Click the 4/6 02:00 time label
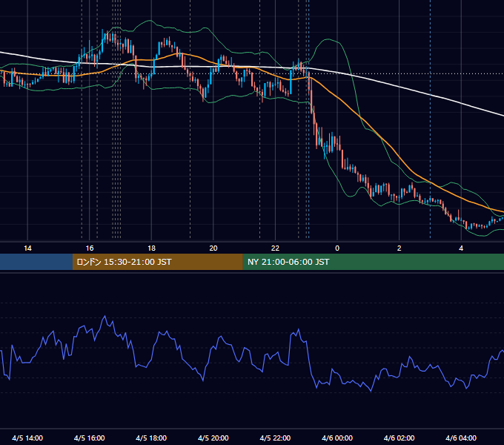The height and width of the screenshot is (445, 504). coord(399,438)
